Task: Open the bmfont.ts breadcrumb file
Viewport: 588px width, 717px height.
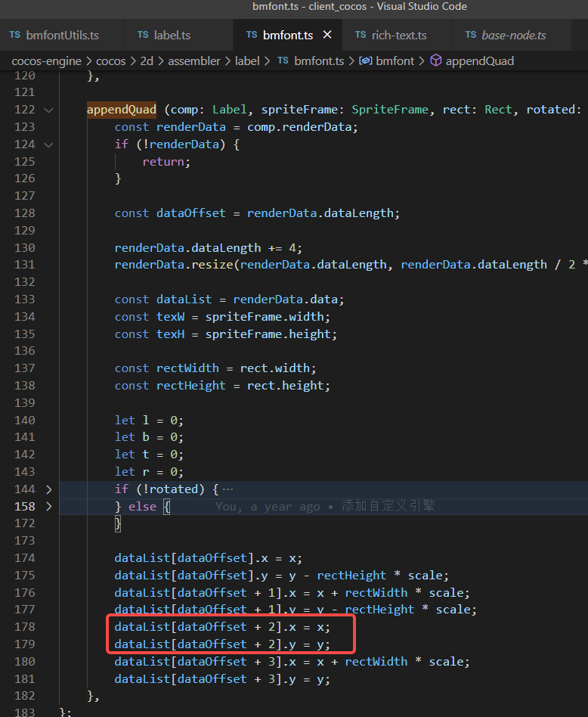Action: click(319, 61)
